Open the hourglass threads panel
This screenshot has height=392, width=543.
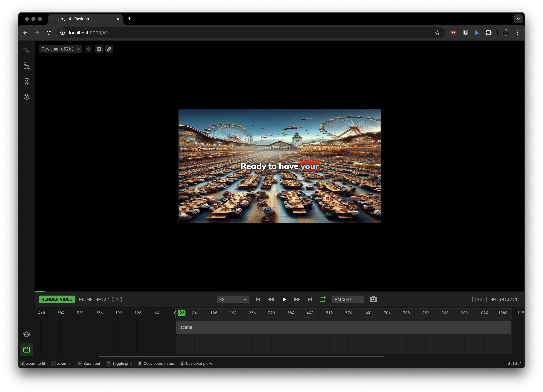[x=26, y=81]
